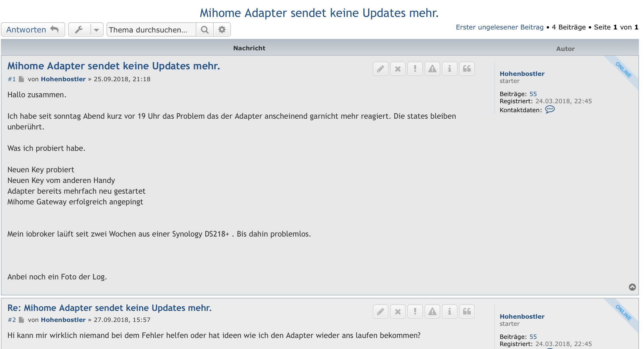The height and width of the screenshot is (349, 644).
Task: Open advanced search gear icon
Action: click(x=222, y=30)
